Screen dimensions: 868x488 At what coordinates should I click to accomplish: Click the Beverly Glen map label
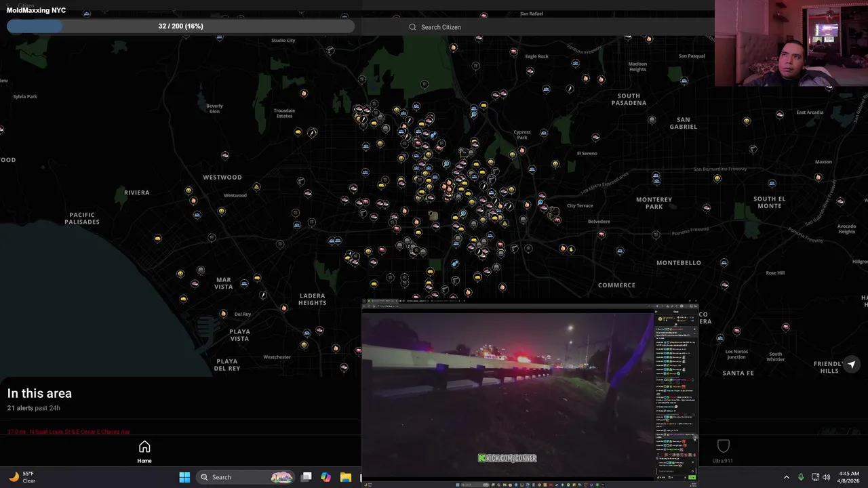(x=214, y=108)
